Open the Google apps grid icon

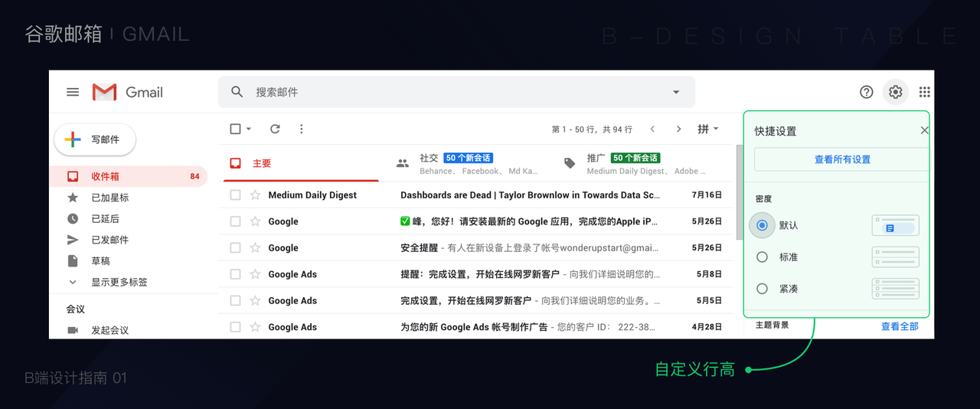(x=924, y=92)
